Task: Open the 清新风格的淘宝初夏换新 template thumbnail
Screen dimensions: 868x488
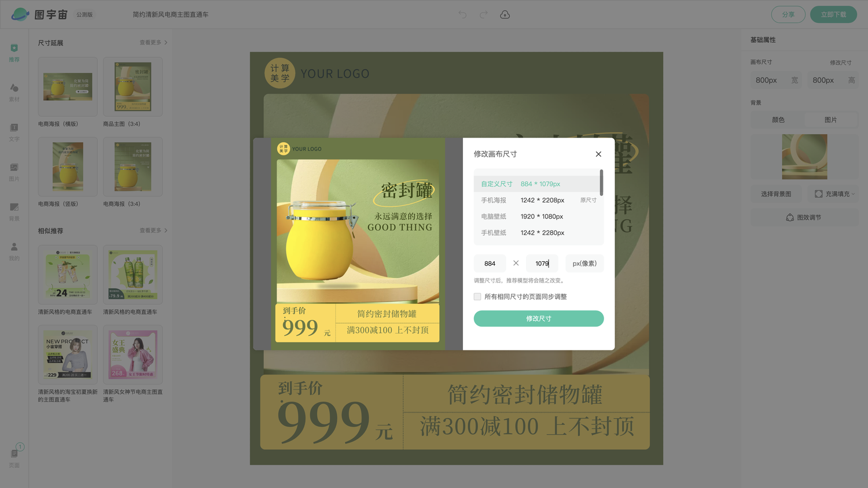Action: 68,354
